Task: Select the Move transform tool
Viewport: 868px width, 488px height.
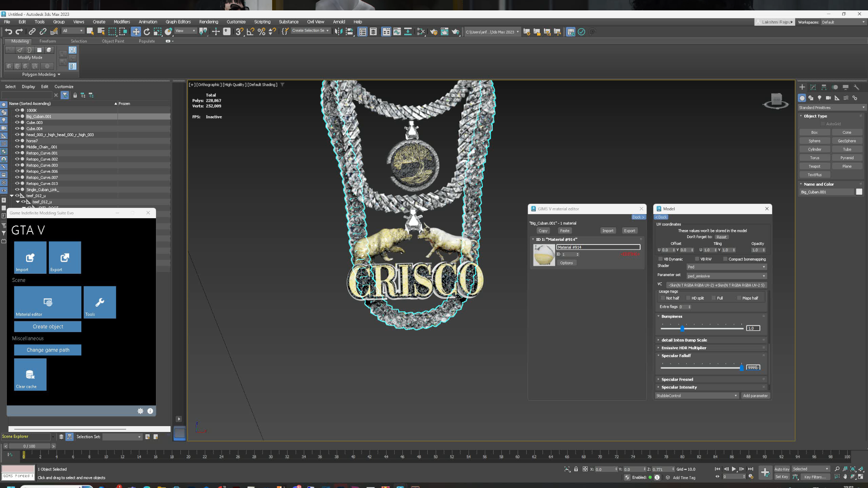Action: (136, 32)
